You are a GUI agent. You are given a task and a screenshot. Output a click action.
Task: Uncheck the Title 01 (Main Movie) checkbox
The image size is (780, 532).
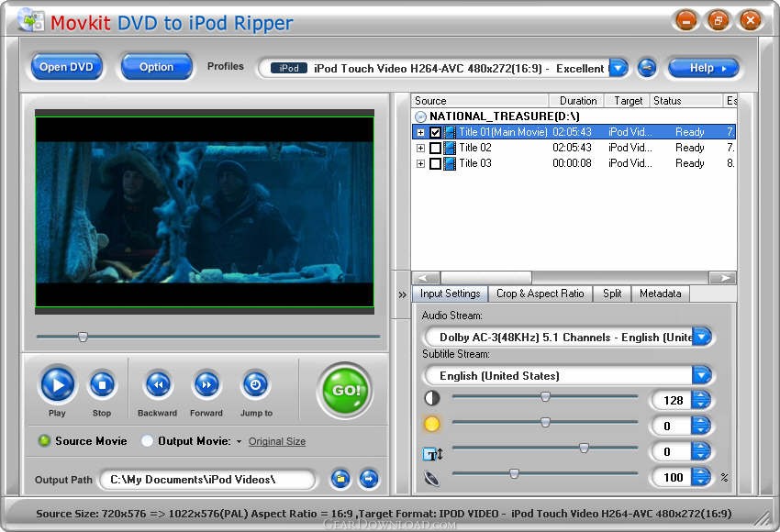point(435,132)
